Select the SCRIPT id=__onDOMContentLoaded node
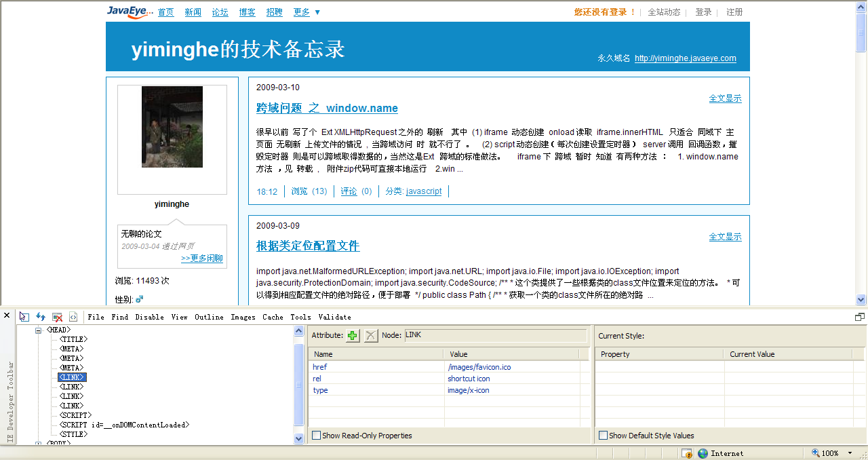The width and height of the screenshot is (868, 460). (125, 425)
